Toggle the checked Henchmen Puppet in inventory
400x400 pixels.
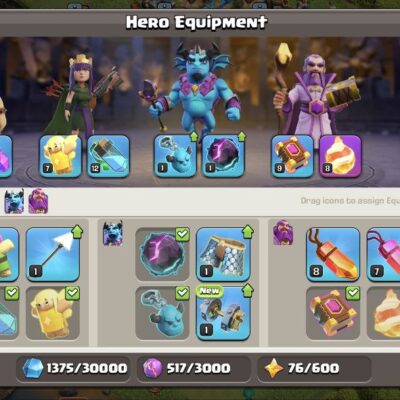162,313
